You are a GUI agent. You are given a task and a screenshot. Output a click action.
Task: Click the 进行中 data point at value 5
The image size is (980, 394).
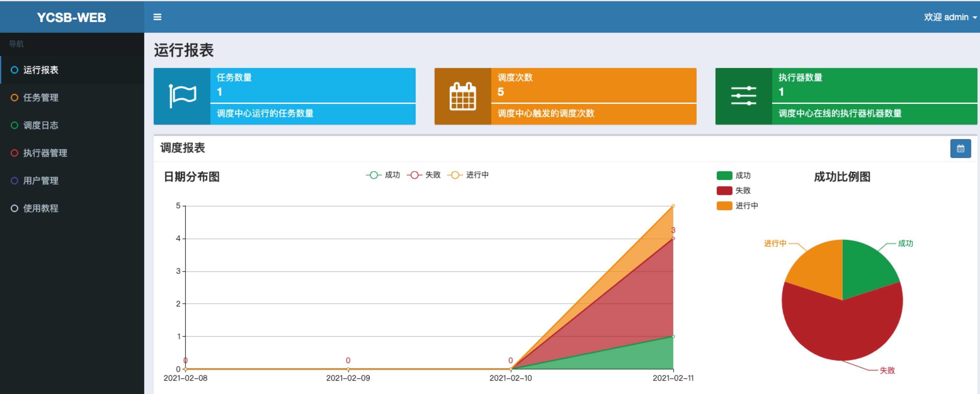[x=673, y=206]
